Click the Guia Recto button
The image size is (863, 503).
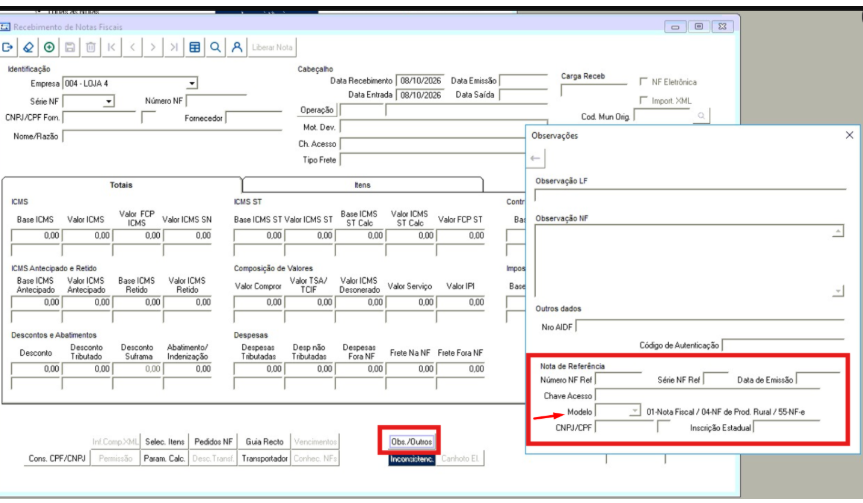tap(264, 441)
